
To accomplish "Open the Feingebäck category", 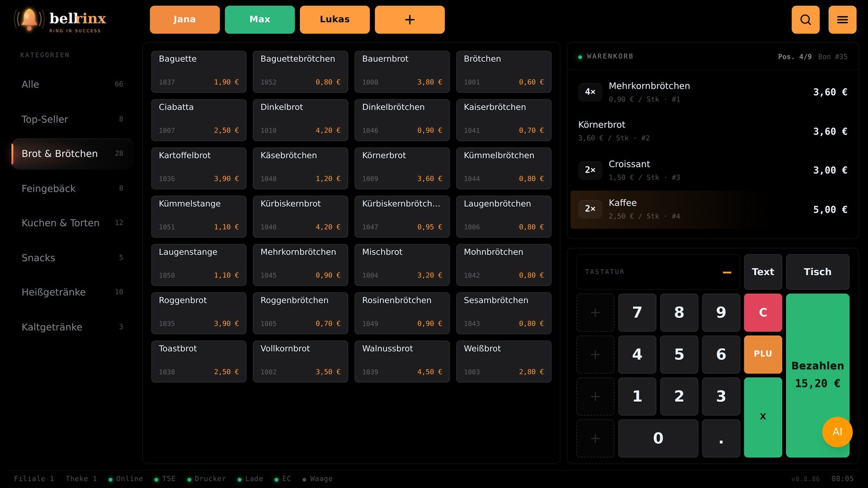I will (x=72, y=188).
